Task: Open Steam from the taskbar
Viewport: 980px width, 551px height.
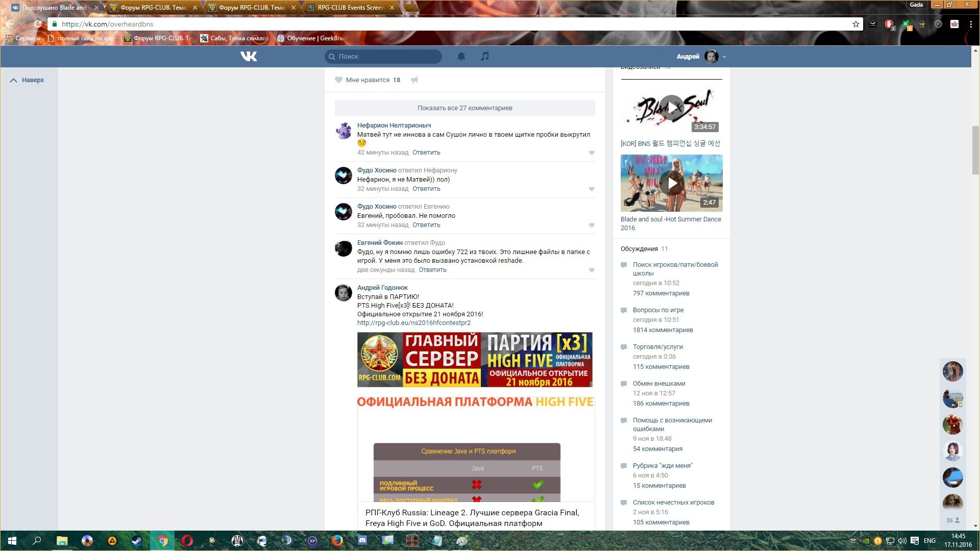Action: [x=137, y=541]
